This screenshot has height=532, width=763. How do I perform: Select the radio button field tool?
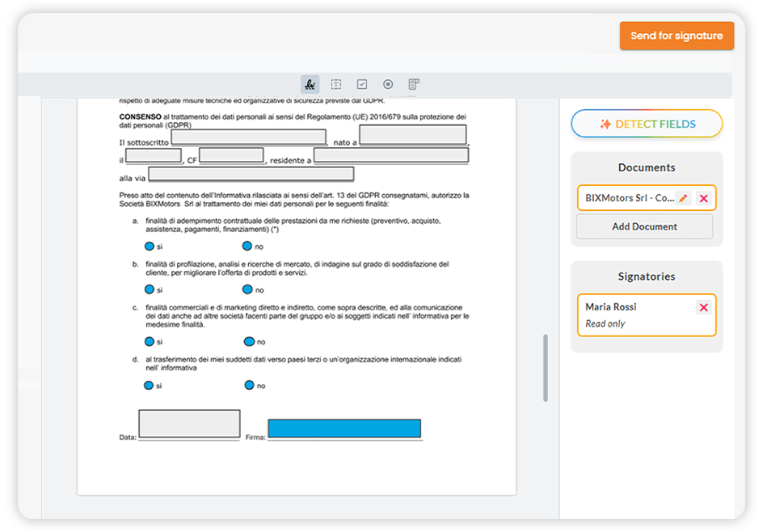[x=388, y=84]
